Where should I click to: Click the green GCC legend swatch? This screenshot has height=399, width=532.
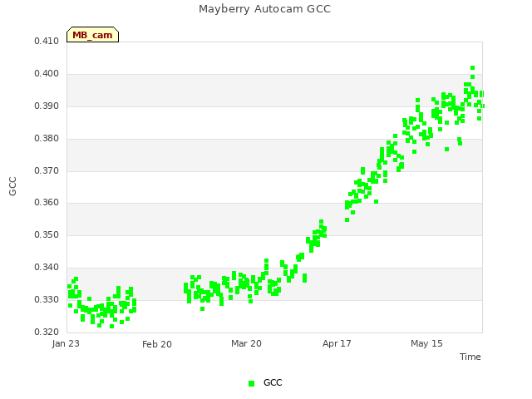click(251, 383)
